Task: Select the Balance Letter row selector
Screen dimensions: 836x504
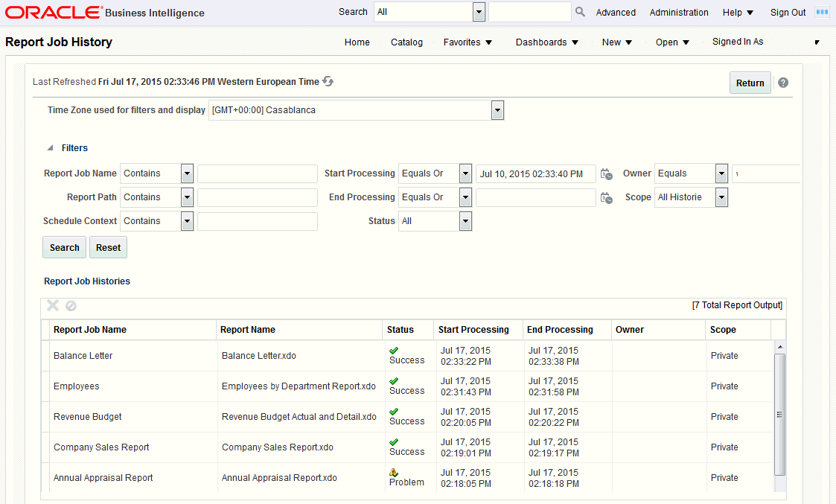Action: click(x=45, y=356)
